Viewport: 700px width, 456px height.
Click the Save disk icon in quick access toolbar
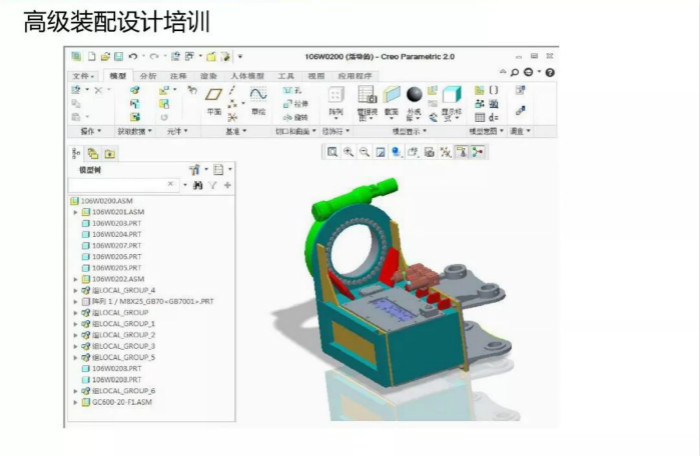click(x=118, y=56)
